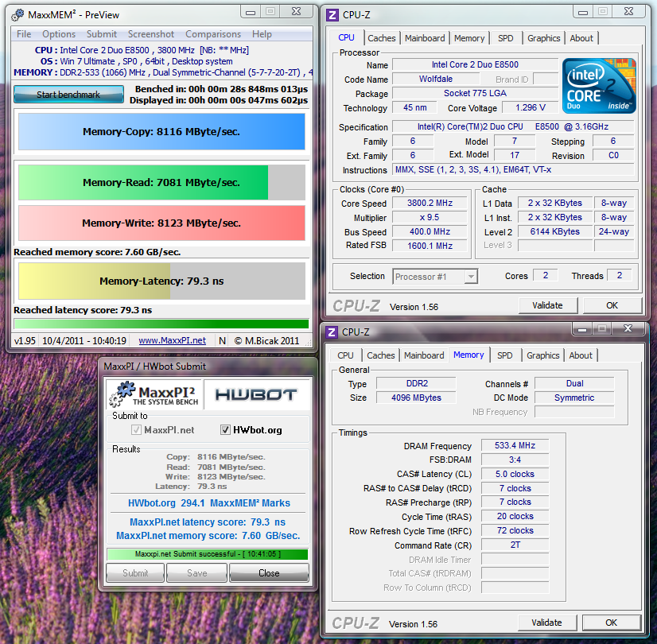Select the CPU tab in upper CPU-Z

(x=346, y=37)
